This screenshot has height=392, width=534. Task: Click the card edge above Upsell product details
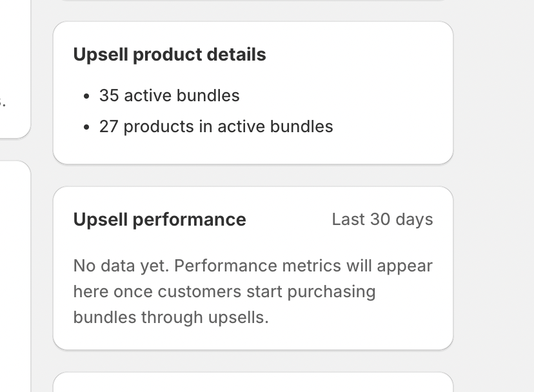point(253,1)
